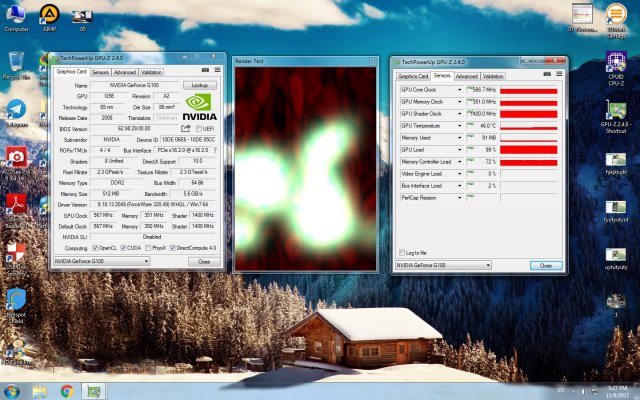Open the Telegram desktop icon
Image resolution: width=640 pixels, height=400 pixels.
pos(16,112)
